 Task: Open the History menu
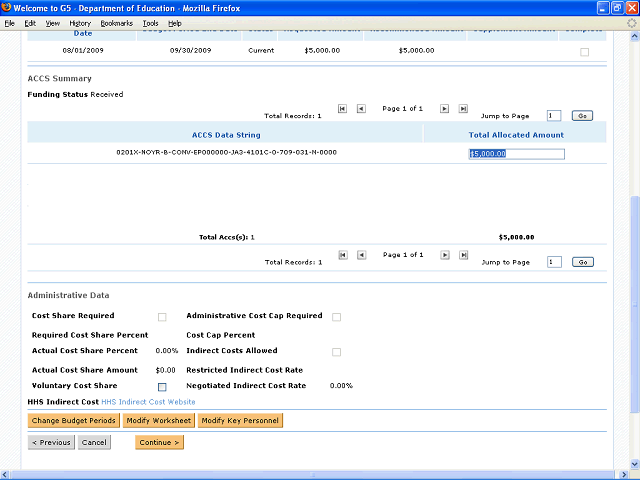(x=80, y=23)
